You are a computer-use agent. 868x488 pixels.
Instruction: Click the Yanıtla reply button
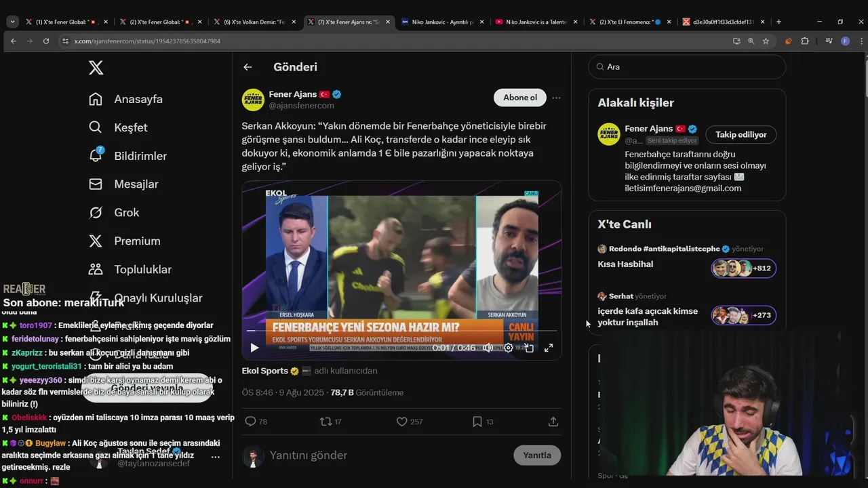(537, 455)
